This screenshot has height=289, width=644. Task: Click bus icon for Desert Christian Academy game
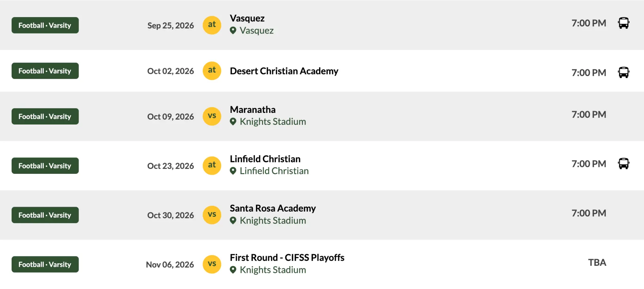(623, 73)
